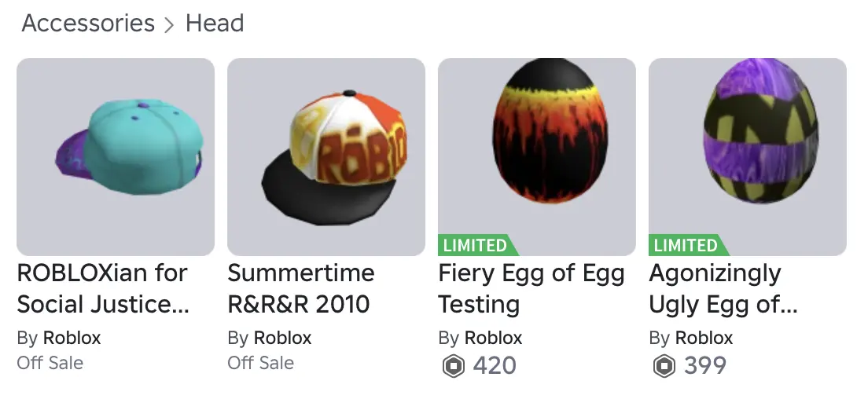Click the Summertime R&R&R 2010 title
The width and height of the screenshot is (868, 410).
301,288
